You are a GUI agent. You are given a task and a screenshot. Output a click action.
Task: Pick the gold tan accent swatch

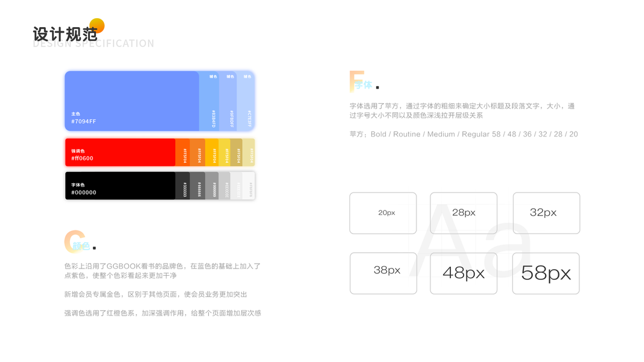[236, 152]
